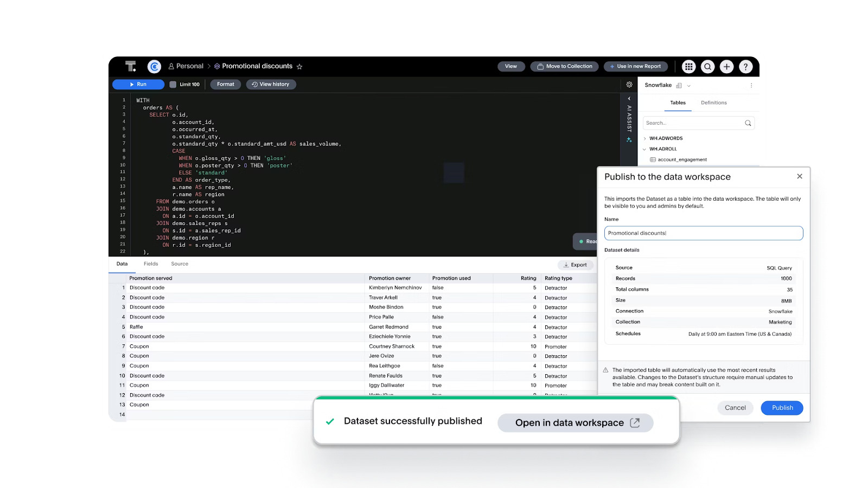868x488 pixels.
Task: Click the CASE keyword on line 8
Action: (x=178, y=151)
